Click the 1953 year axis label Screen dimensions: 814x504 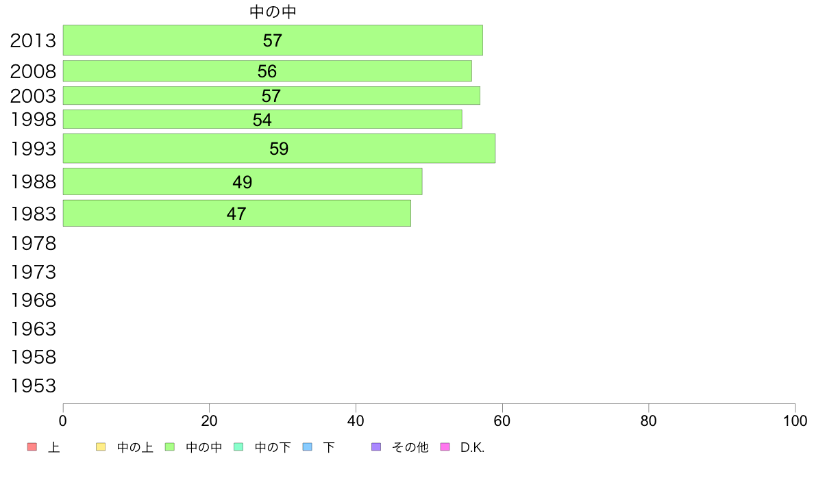point(33,386)
